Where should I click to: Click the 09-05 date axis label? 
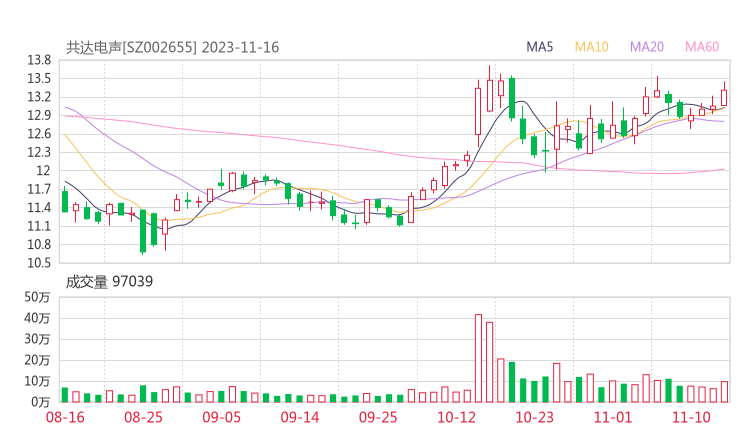(x=221, y=417)
